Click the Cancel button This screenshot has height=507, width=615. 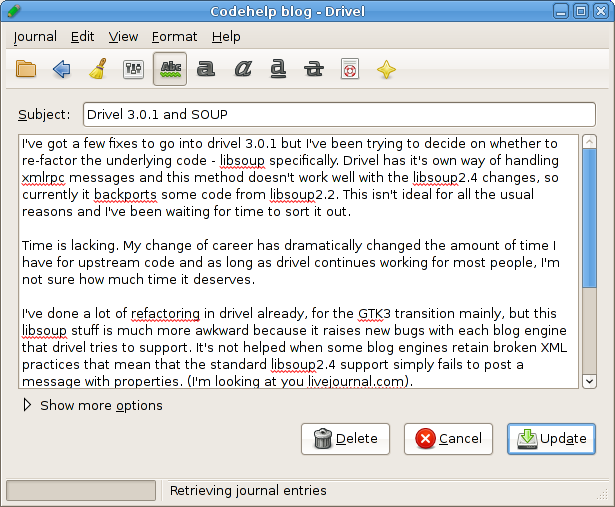tap(448, 439)
